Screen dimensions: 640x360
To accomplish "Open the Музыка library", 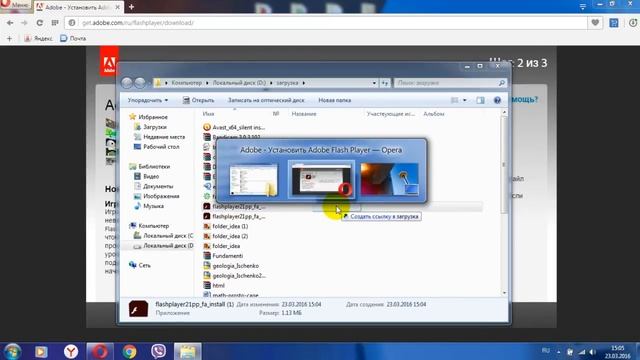I will [x=149, y=206].
